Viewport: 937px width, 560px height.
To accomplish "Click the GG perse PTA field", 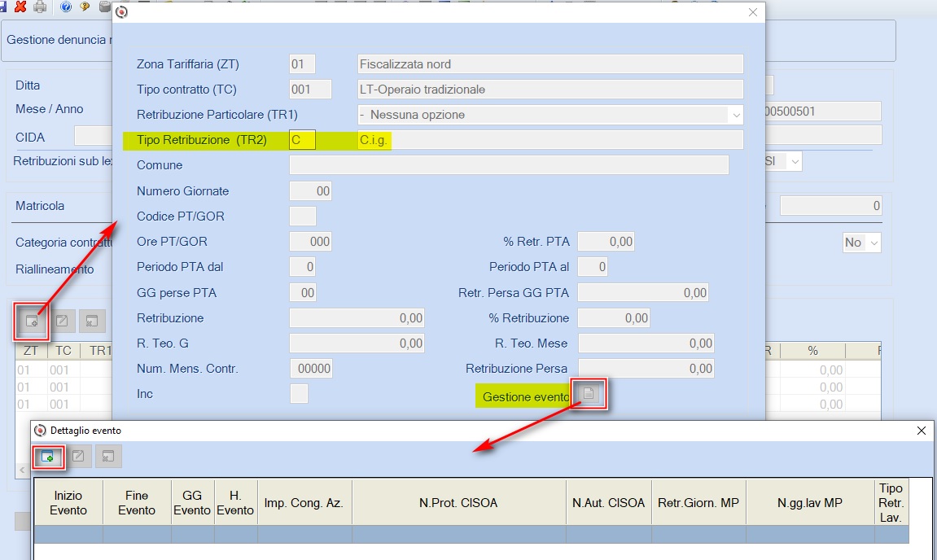I will [302, 293].
